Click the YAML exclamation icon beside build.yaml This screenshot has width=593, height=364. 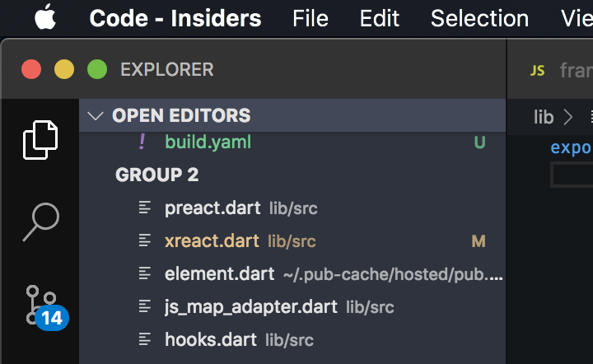click(142, 142)
